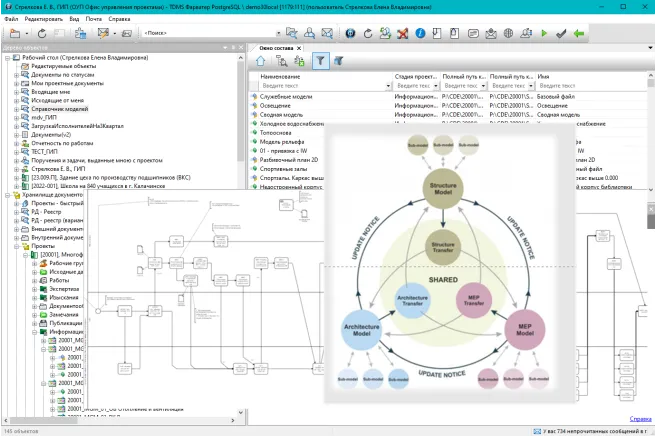The height and width of the screenshot is (436, 656).
Task: Click the red cross mail icon
Action: pyautogui.click(x=401, y=33)
